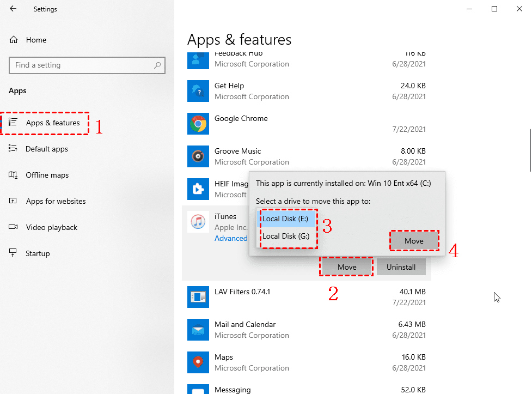Click the Uninstall button for iTunes
This screenshot has width=532, height=394.
click(x=401, y=266)
